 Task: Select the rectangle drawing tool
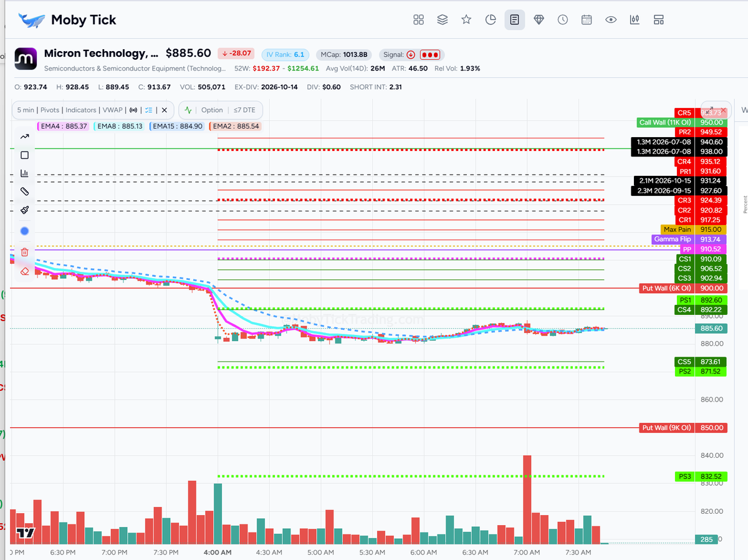pyautogui.click(x=25, y=155)
